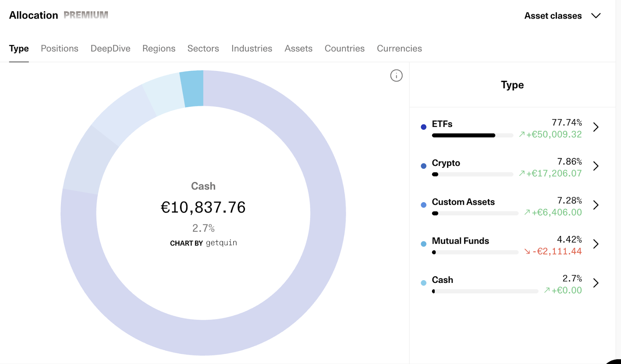Click the €10,837.76 center value
621x364 pixels.
coord(203,207)
